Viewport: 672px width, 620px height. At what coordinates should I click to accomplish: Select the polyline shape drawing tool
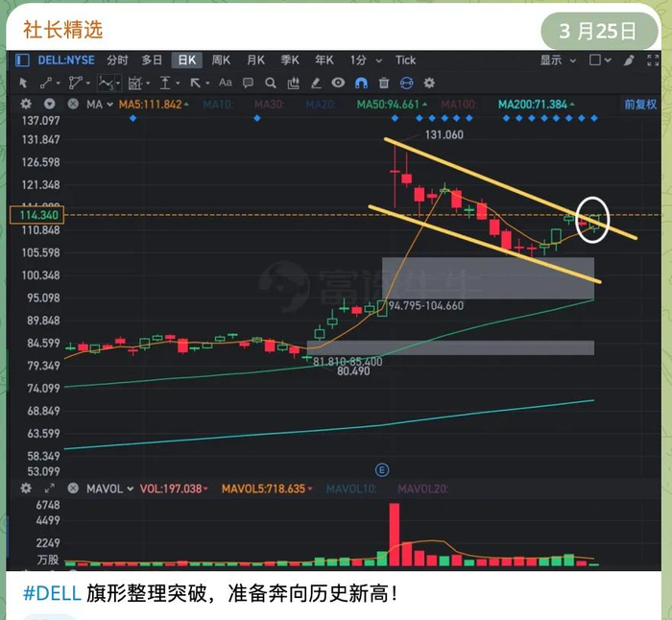[76, 83]
